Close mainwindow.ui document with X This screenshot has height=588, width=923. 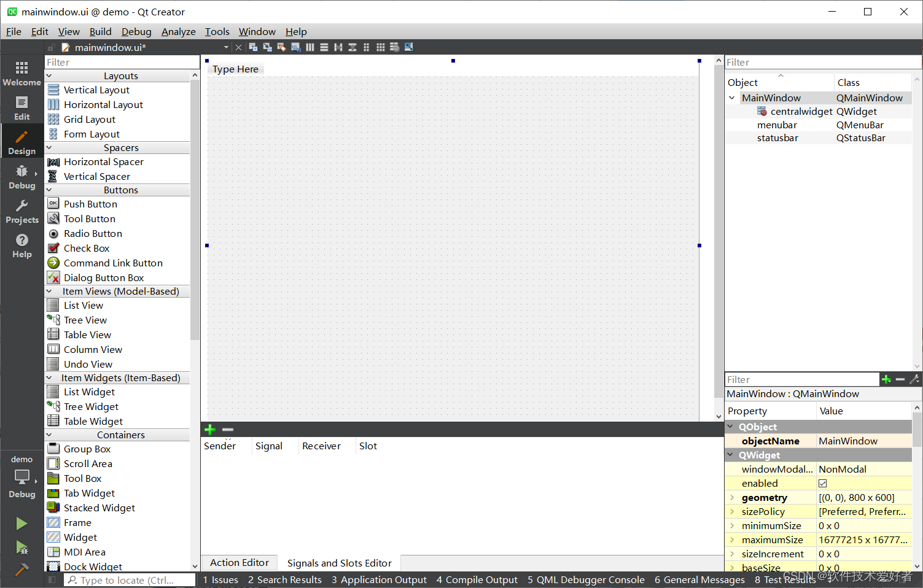pos(239,47)
